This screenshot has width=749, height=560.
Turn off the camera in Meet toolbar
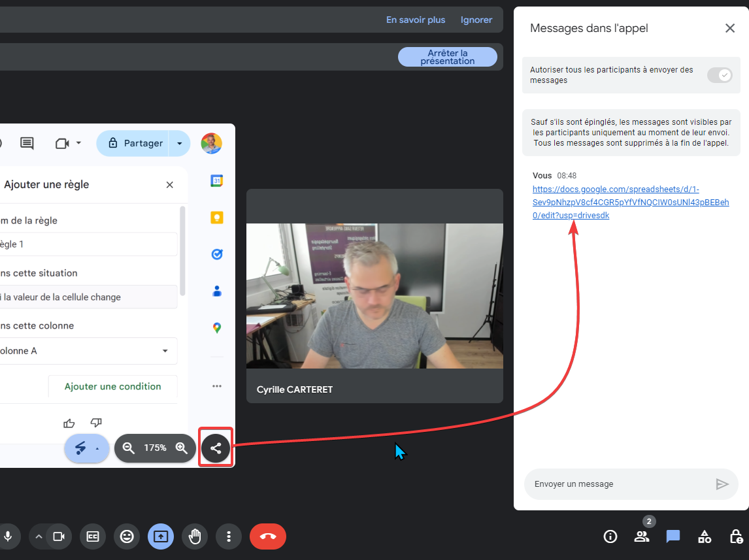[x=59, y=536]
